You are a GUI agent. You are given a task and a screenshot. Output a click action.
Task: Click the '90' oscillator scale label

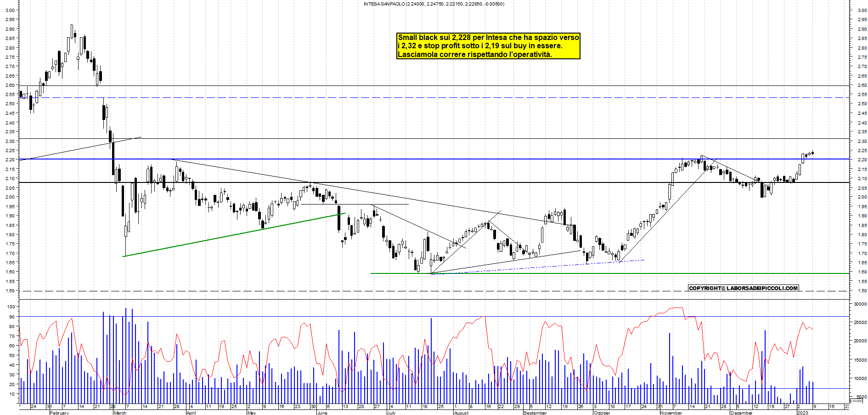[x=11, y=317]
